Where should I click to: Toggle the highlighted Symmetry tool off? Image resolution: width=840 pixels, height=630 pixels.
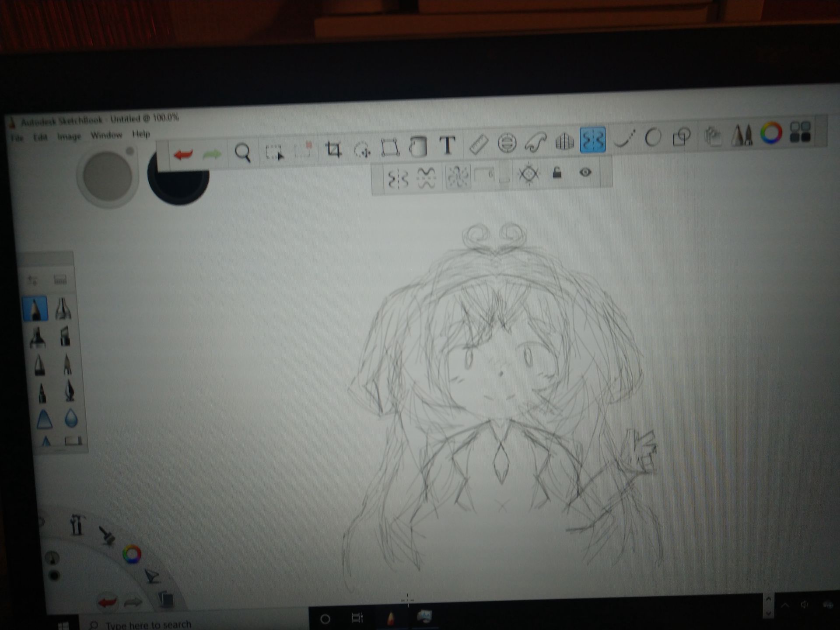coord(593,140)
